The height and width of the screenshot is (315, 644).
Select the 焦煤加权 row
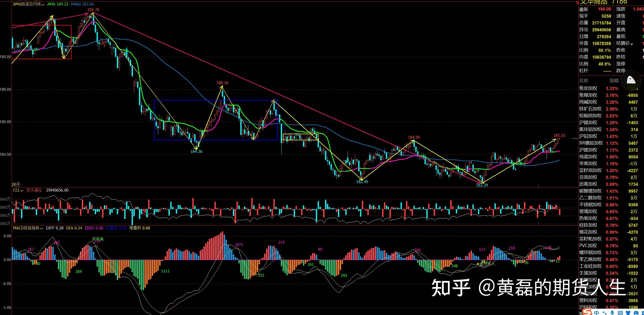[x=608, y=95]
